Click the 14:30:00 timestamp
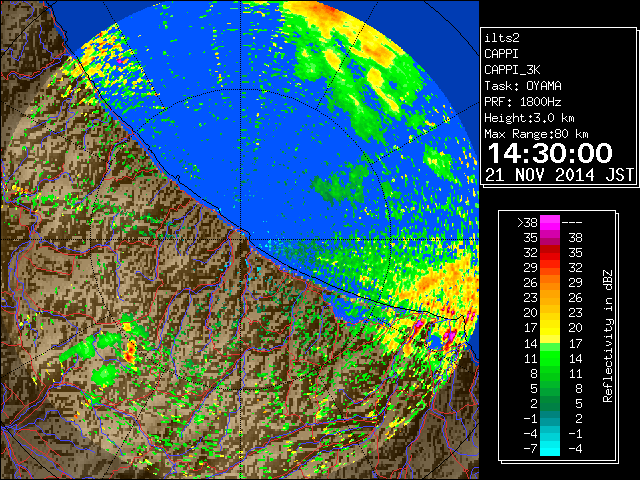Image resolution: width=640 pixels, height=480 pixels. pos(550,153)
